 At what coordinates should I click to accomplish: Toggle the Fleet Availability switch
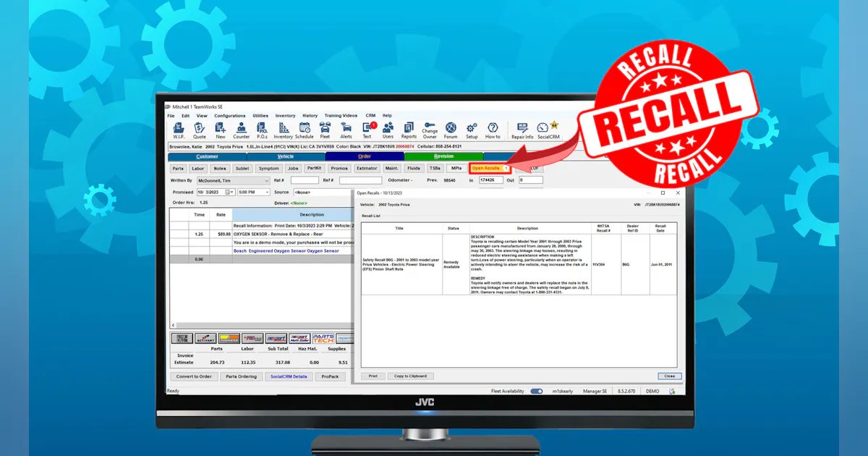(536, 391)
